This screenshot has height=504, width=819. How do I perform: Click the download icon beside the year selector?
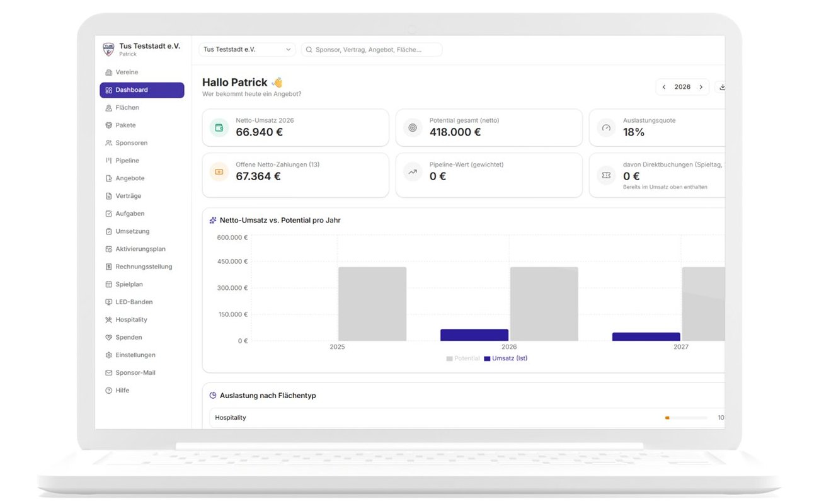click(x=721, y=87)
